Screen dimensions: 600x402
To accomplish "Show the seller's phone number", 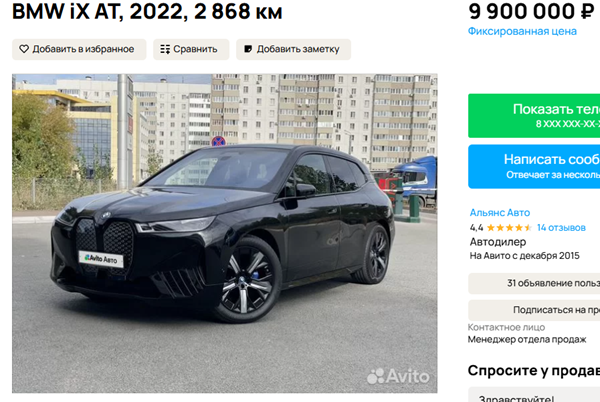I will pyautogui.click(x=534, y=116).
